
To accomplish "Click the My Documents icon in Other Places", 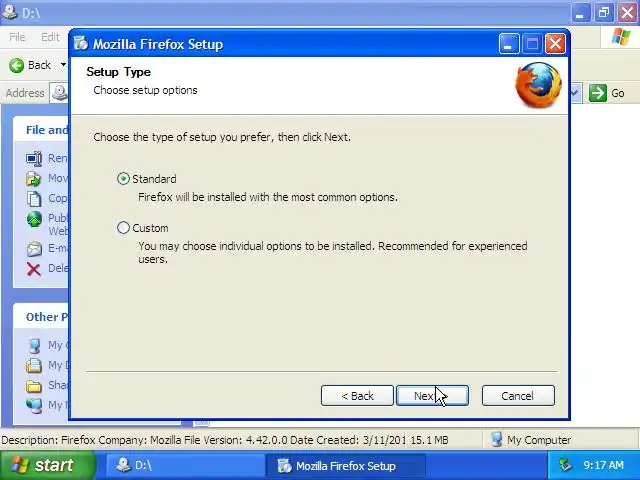I will (x=34, y=365).
